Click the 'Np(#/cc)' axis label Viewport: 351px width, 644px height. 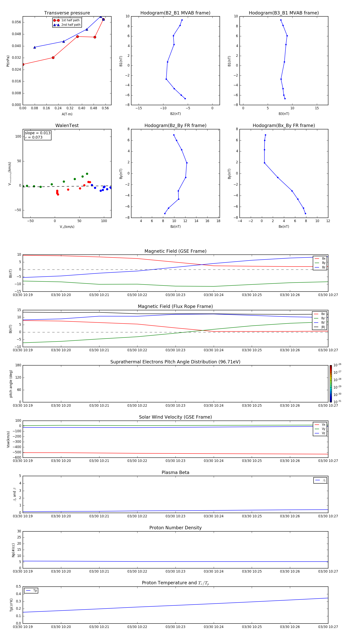pos(13,550)
